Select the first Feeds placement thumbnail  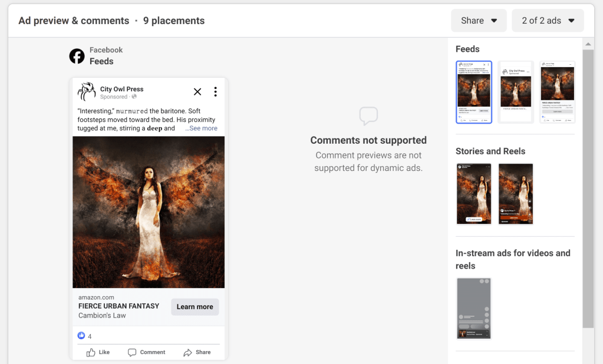tap(474, 92)
